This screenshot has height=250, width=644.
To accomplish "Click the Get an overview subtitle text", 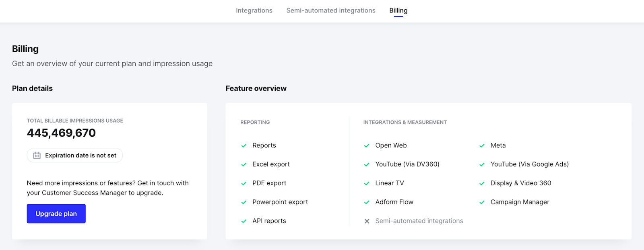I will pos(112,64).
